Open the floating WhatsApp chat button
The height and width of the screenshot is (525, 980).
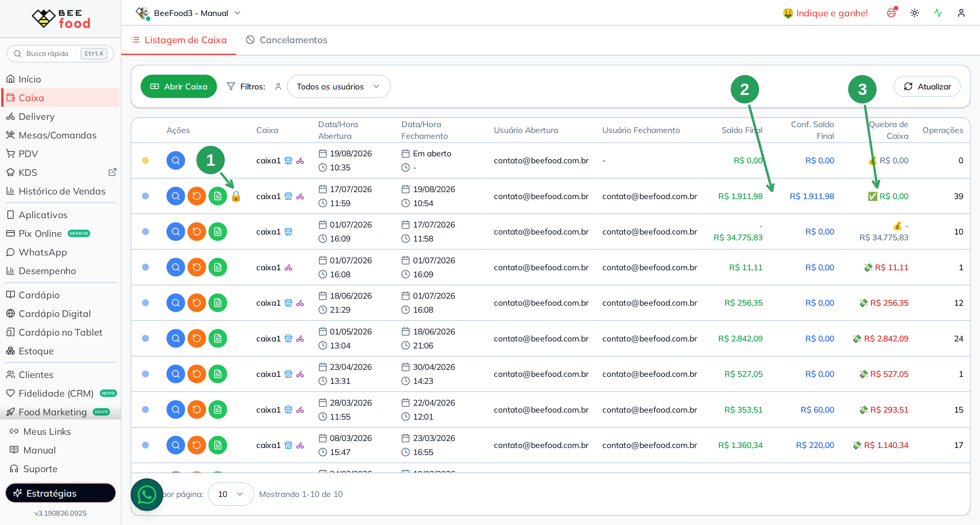point(147,495)
